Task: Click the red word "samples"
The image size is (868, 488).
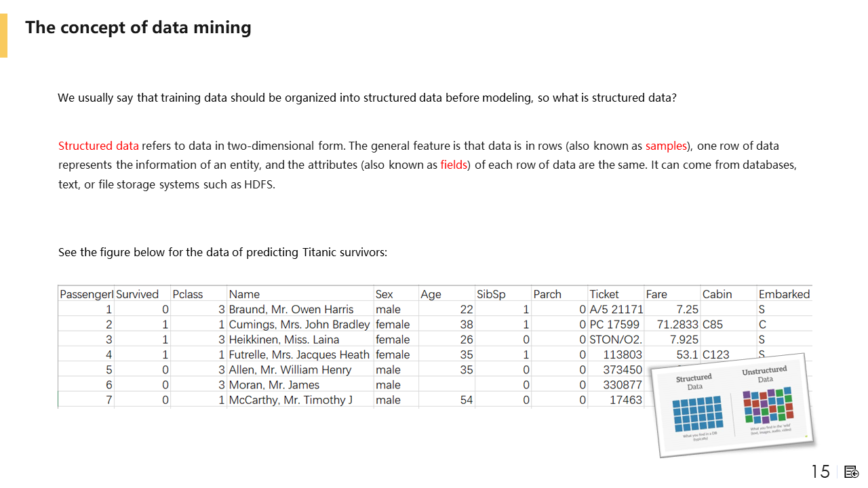Action: pos(666,146)
